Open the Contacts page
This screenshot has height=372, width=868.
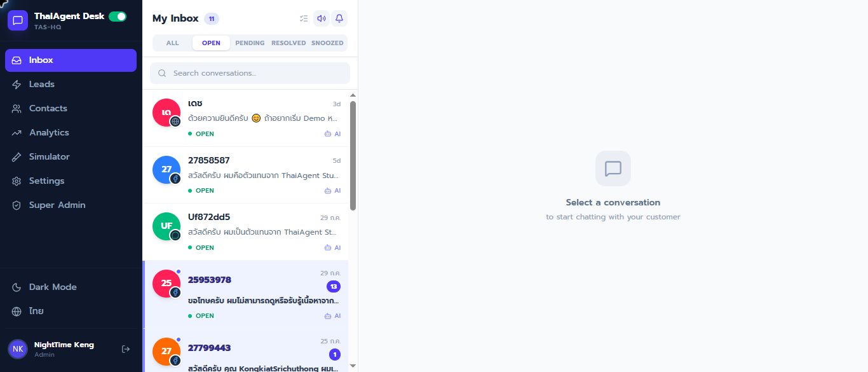pyautogui.click(x=71, y=109)
